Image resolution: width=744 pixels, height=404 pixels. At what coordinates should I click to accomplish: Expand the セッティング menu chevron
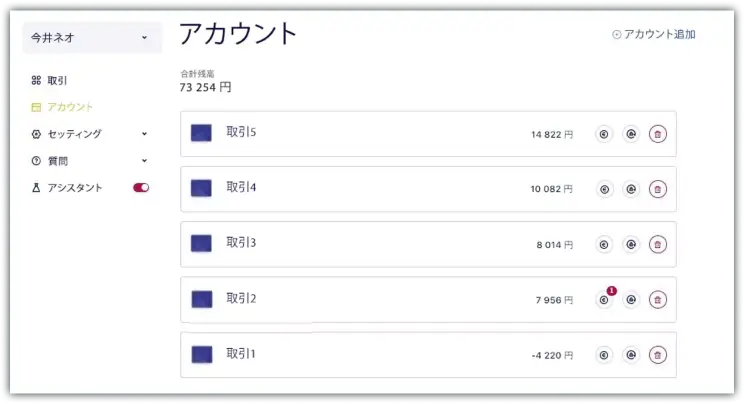coord(144,134)
